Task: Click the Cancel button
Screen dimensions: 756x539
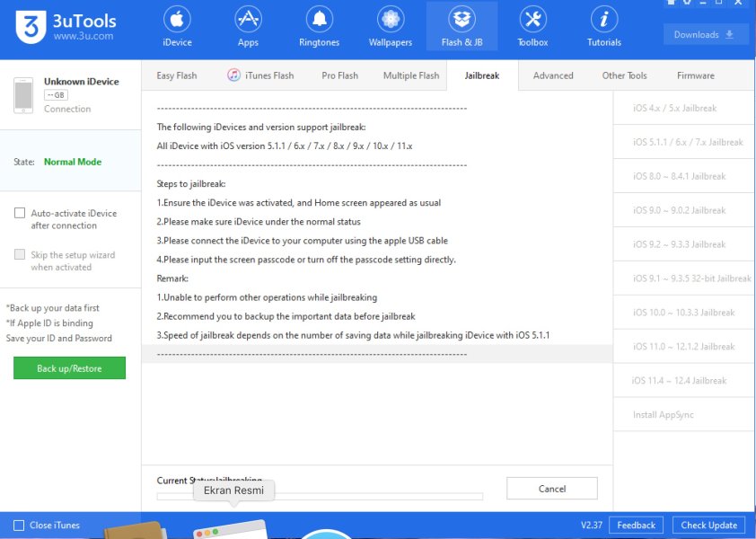Action: [x=551, y=489]
